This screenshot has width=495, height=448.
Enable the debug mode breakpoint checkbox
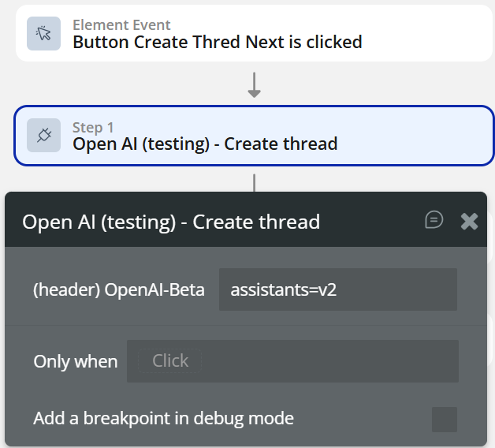pos(445,419)
